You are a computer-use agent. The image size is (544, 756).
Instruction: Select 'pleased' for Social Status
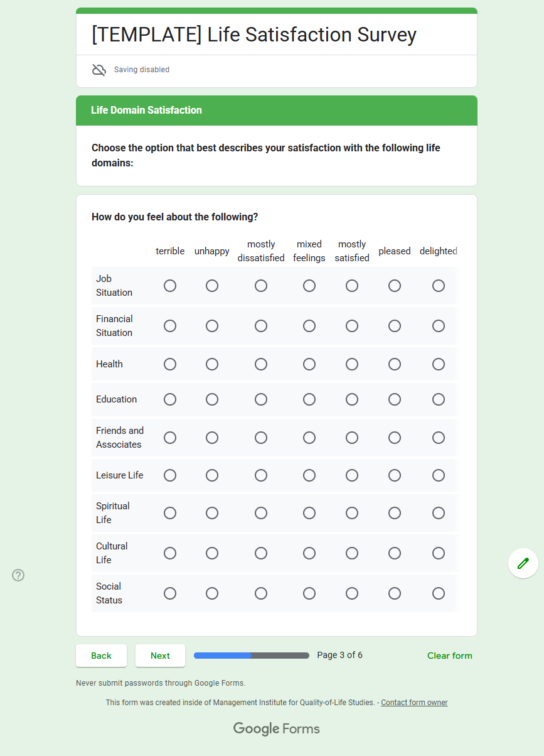coord(395,593)
